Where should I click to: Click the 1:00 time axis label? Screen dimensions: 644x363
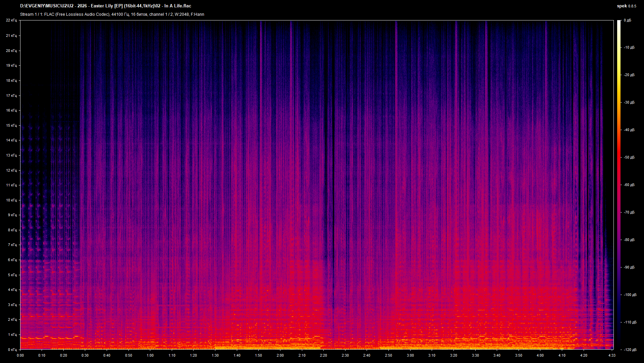[x=150, y=355]
